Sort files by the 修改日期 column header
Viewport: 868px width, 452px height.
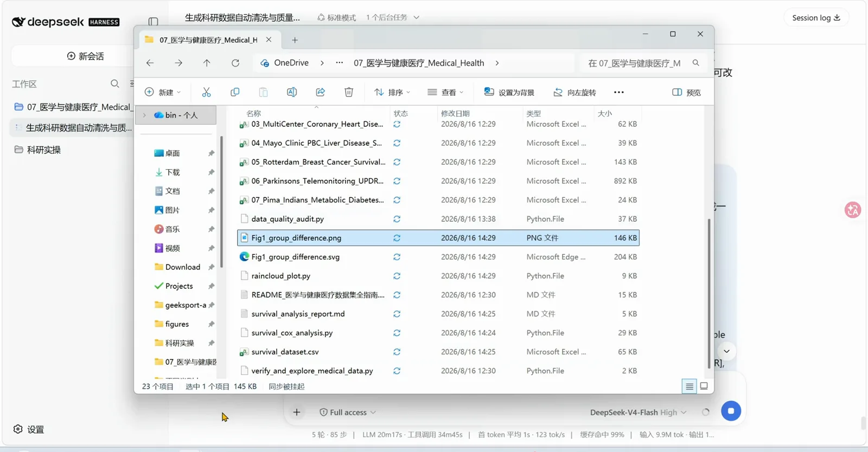[455, 113]
